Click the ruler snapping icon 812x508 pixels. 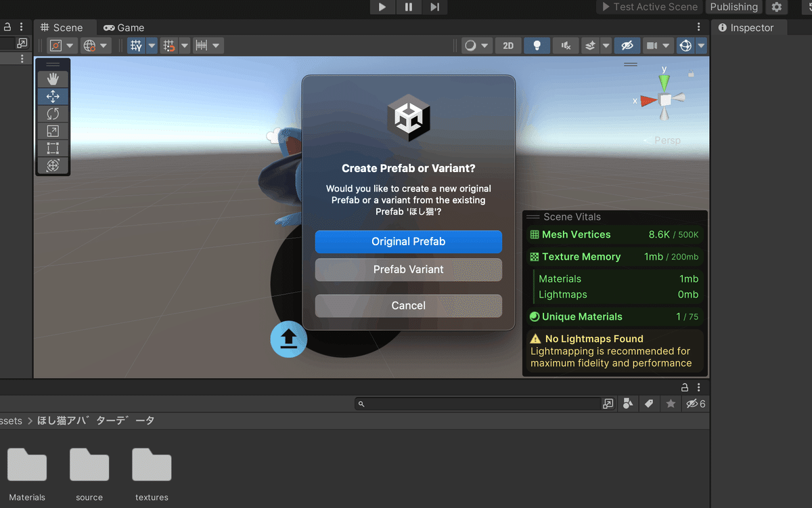(201, 45)
